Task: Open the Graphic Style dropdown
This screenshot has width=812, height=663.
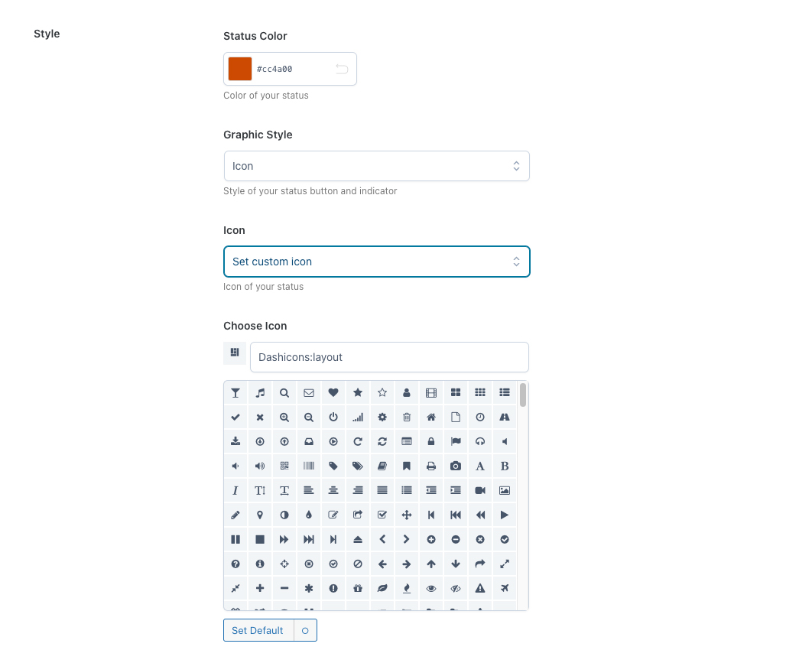Action: click(376, 166)
